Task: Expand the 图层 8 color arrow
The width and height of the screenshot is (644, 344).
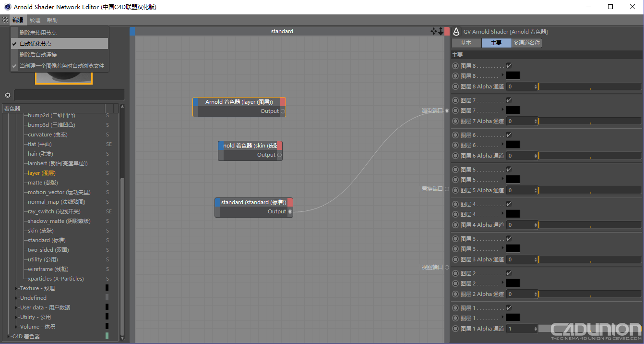Action: tap(503, 75)
